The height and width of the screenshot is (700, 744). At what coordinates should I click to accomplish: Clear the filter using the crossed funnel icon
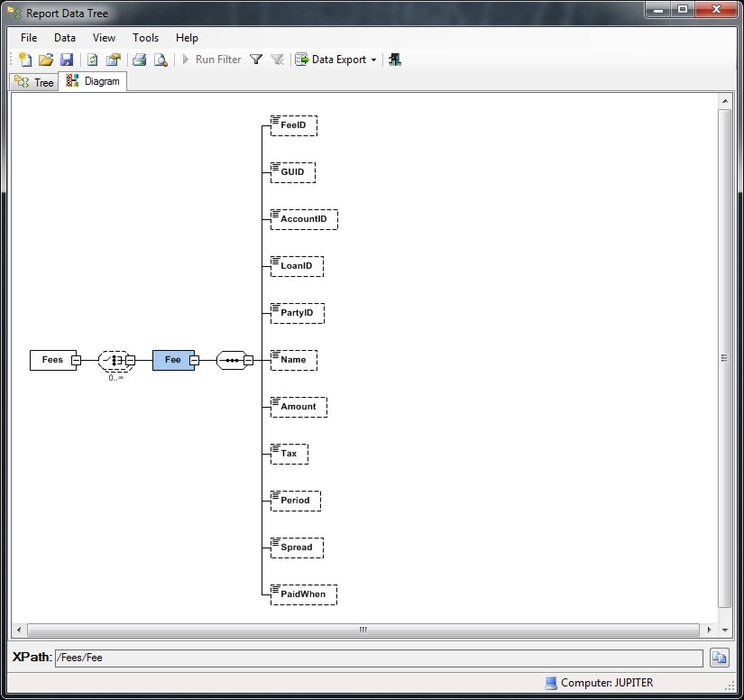[x=278, y=59]
